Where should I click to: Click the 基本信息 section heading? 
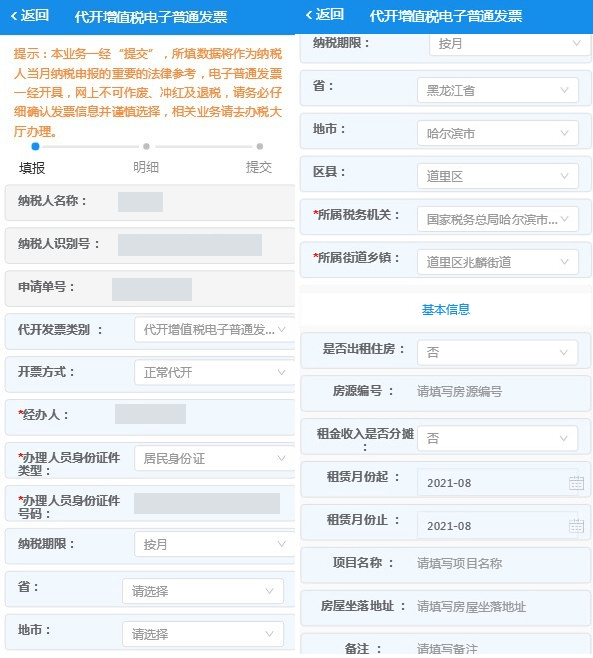coord(446,310)
